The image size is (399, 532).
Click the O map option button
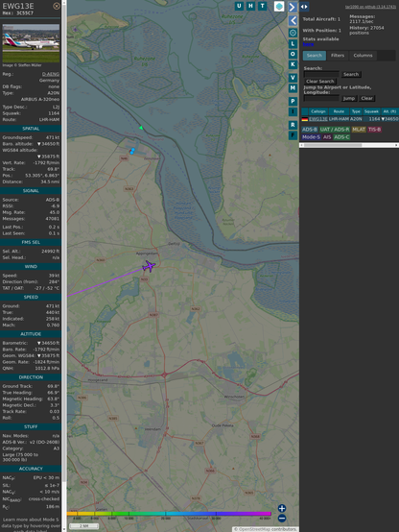click(293, 54)
